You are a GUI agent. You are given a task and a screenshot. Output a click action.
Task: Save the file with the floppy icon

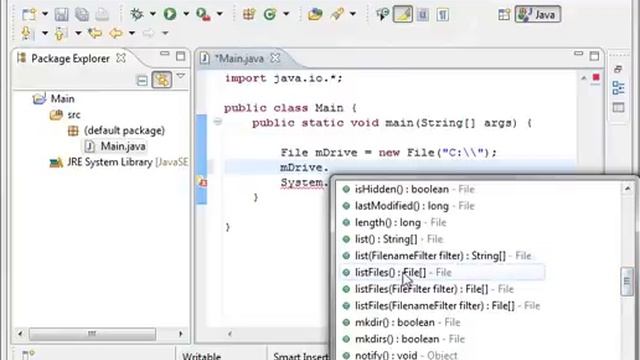point(62,15)
